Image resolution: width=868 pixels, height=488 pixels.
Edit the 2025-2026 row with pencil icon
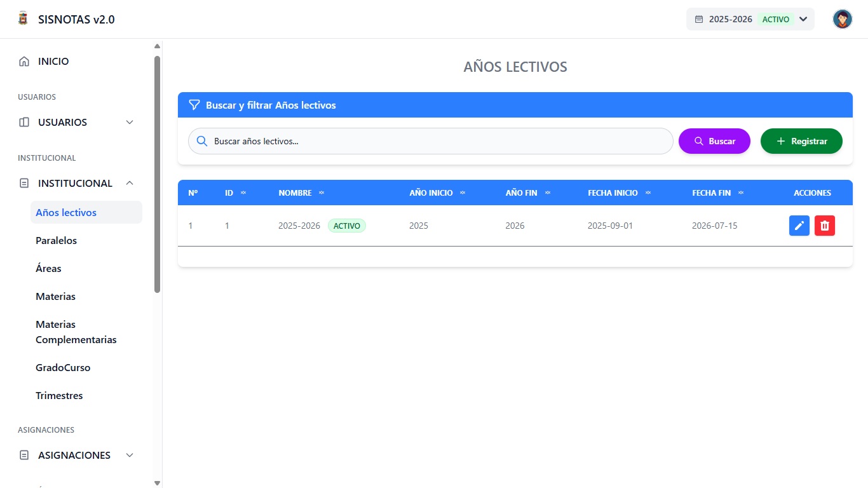coord(799,226)
